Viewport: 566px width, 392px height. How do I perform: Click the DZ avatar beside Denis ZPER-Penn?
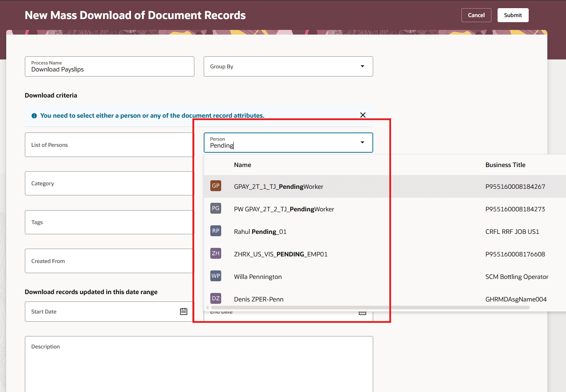tap(216, 298)
